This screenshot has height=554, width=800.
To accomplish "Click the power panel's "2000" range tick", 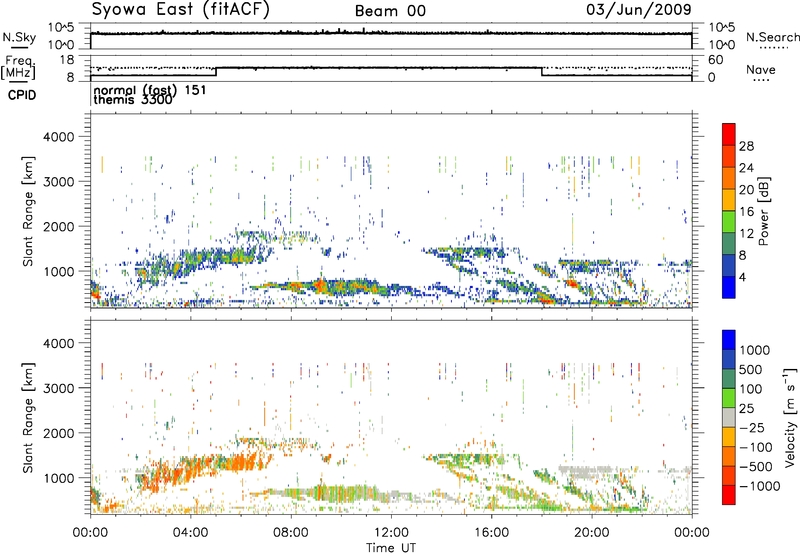I will 58,226.
